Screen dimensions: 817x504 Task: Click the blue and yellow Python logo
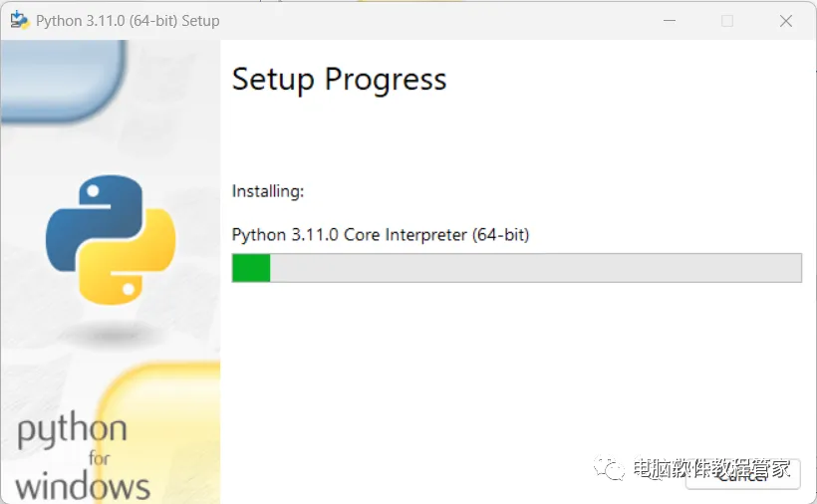click(x=110, y=240)
